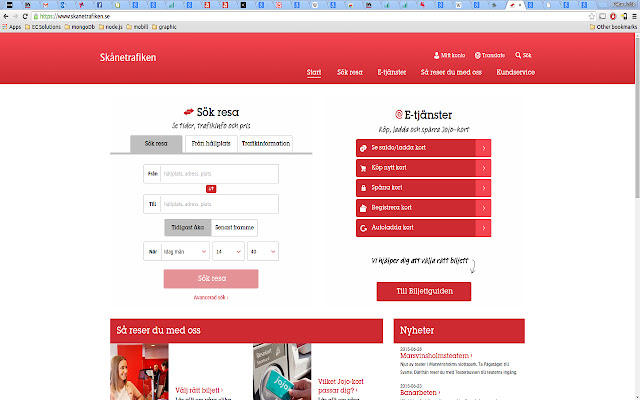Viewport: 640px width, 400px height.
Task: Click the chevron on Autoladda kort
Action: point(484,228)
